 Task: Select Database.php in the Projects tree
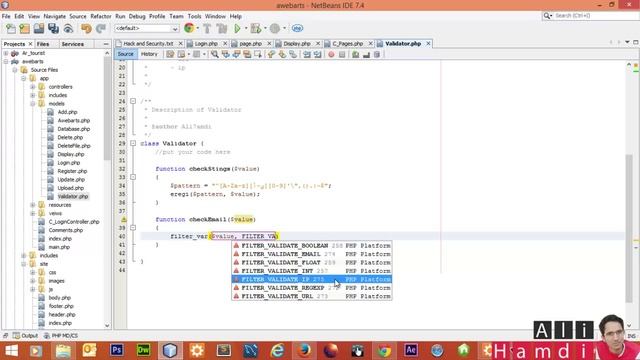coord(73,129)
